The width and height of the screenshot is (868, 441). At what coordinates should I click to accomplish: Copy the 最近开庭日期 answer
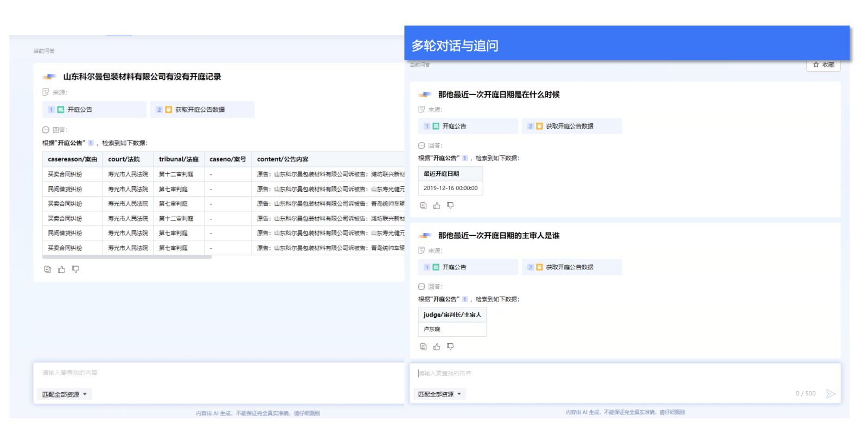point(423,206)
